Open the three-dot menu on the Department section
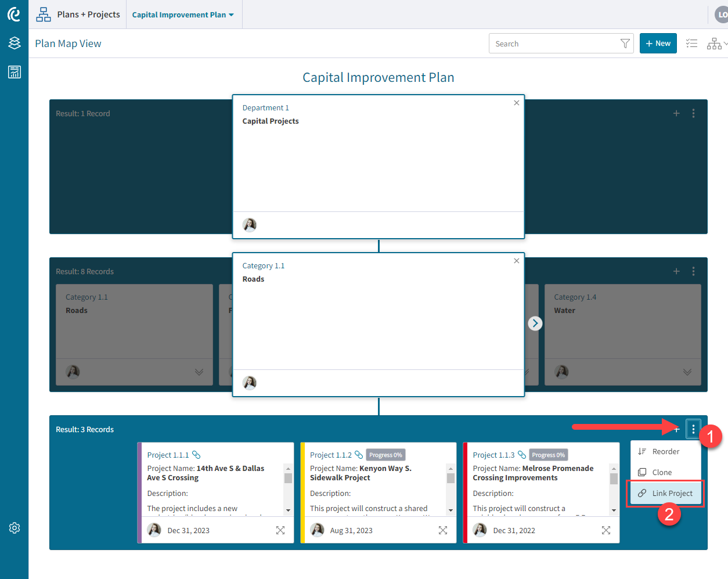Screen dimensions: 728x579 (x=693, y=113)
